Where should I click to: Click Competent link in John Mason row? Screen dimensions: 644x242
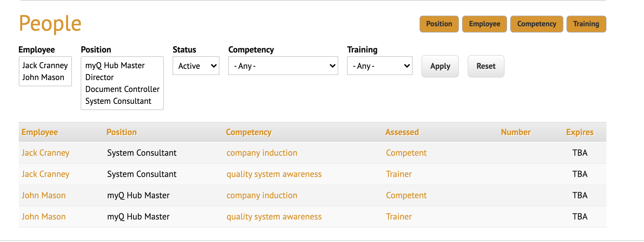tap(406, 195)
